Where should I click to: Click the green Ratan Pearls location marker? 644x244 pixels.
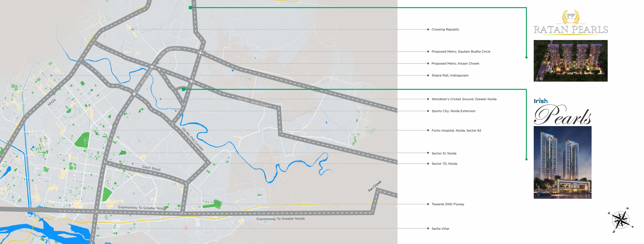pyautogui.click(x=190, y=8)
